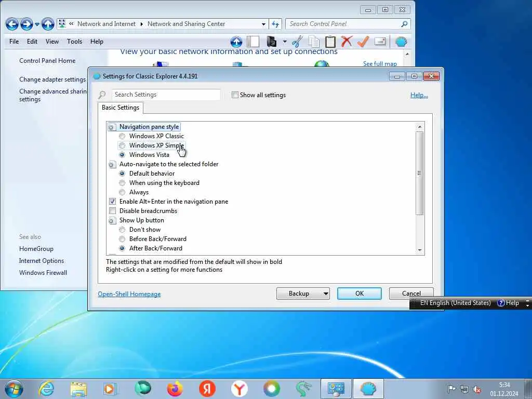Click the Paste clipboard toolbar icon
The width and height of the screenshot is (532, 399).
pos(330,42)
